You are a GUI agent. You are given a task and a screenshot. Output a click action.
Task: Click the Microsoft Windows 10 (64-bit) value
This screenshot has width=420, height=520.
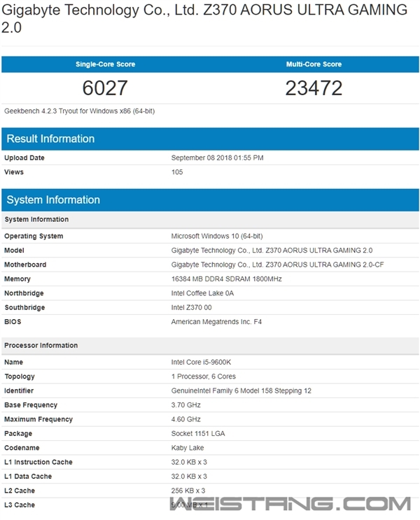pyautogui.click(x=217, y=236)
